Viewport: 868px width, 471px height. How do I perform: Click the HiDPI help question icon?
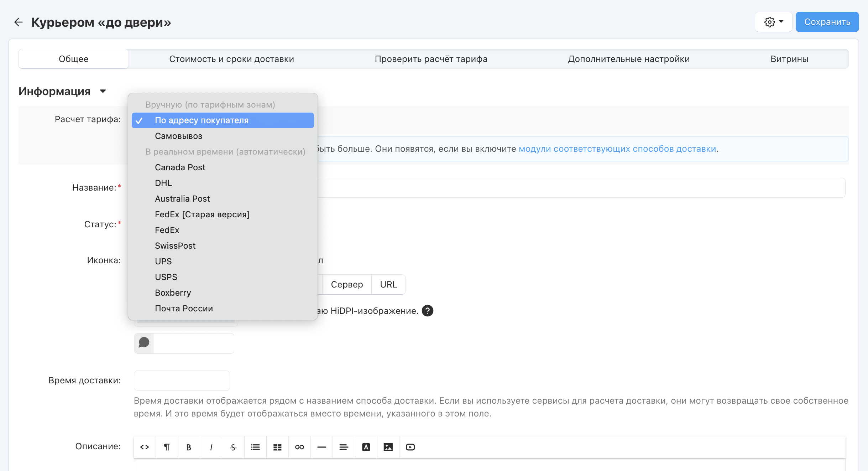(427, 311)
